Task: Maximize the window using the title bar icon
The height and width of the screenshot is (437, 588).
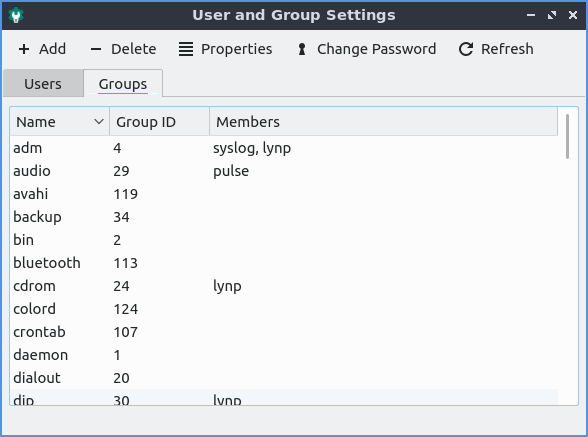Action: pos(552,15)
